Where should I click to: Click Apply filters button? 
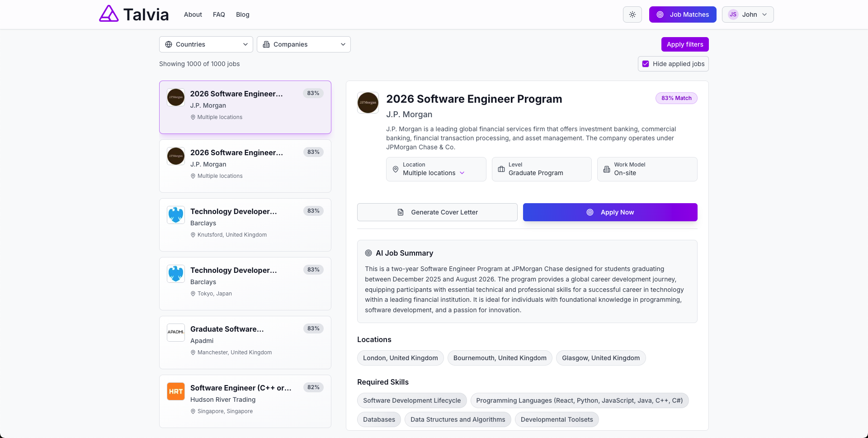685,44
